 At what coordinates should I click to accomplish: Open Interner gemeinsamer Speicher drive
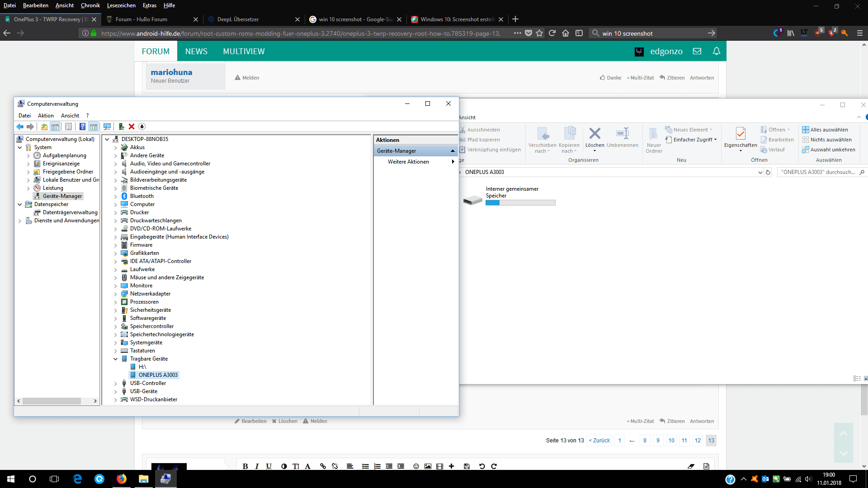tap(509, 197)
